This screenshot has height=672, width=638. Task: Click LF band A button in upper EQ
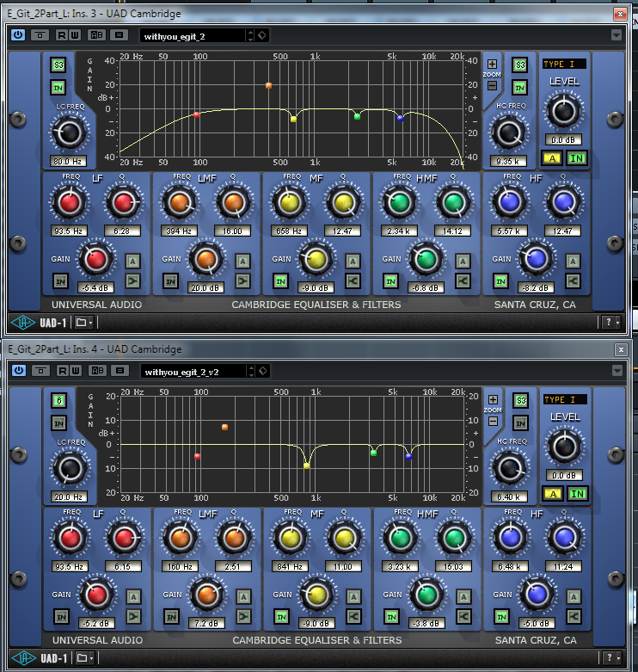point(132,261)
